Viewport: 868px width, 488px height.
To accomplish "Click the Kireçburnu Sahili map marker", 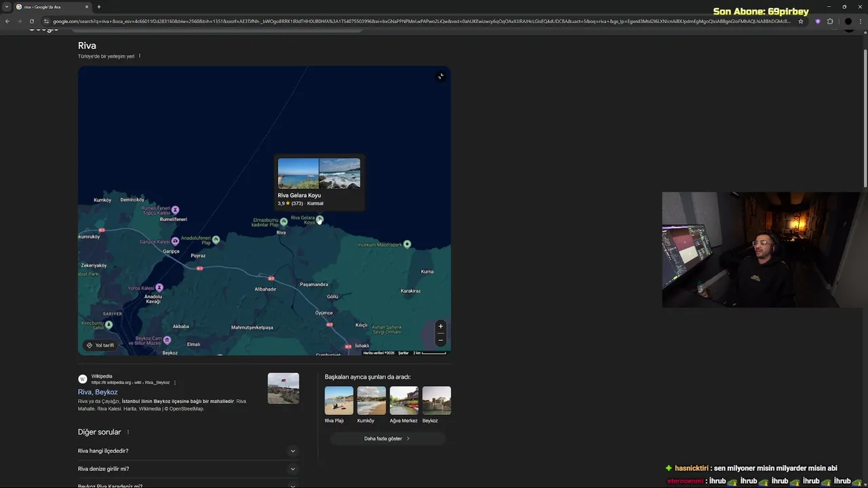I will pos(108,325).
